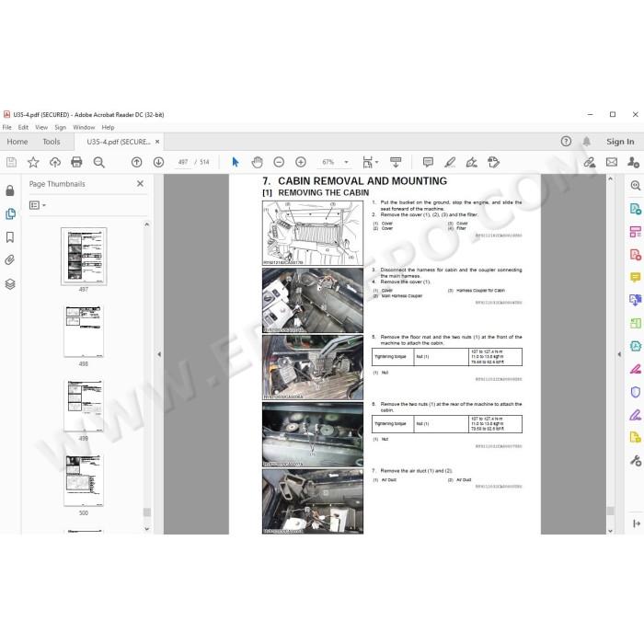Open the zoom level dropdown at 67%

click(x=346, y=162)
